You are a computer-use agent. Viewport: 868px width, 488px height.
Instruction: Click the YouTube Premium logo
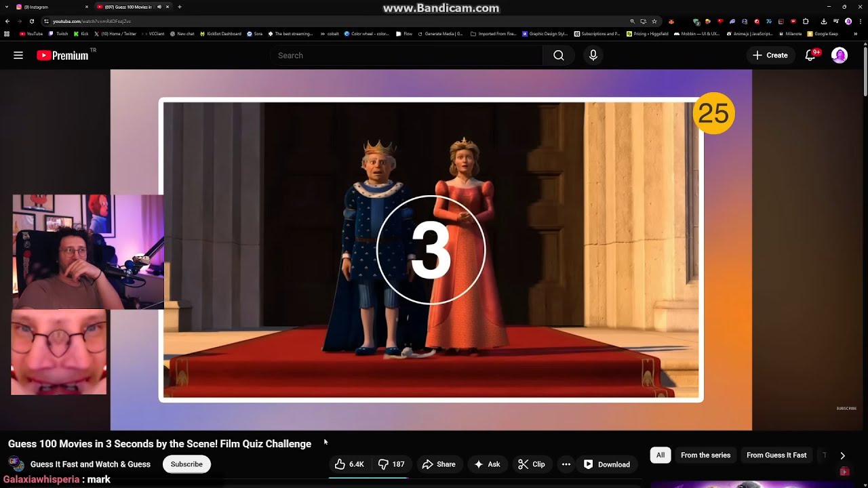[x=62, y=56]
